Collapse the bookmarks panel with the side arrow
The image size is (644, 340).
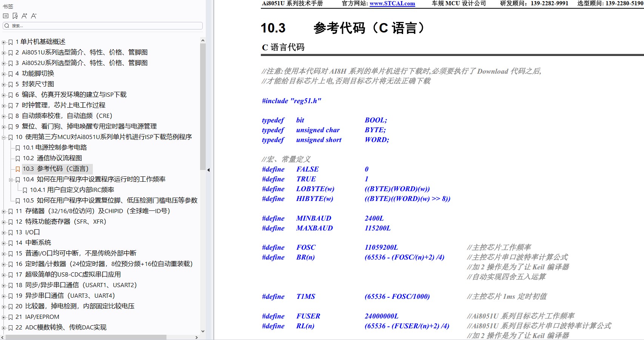(x=208, y=170)
